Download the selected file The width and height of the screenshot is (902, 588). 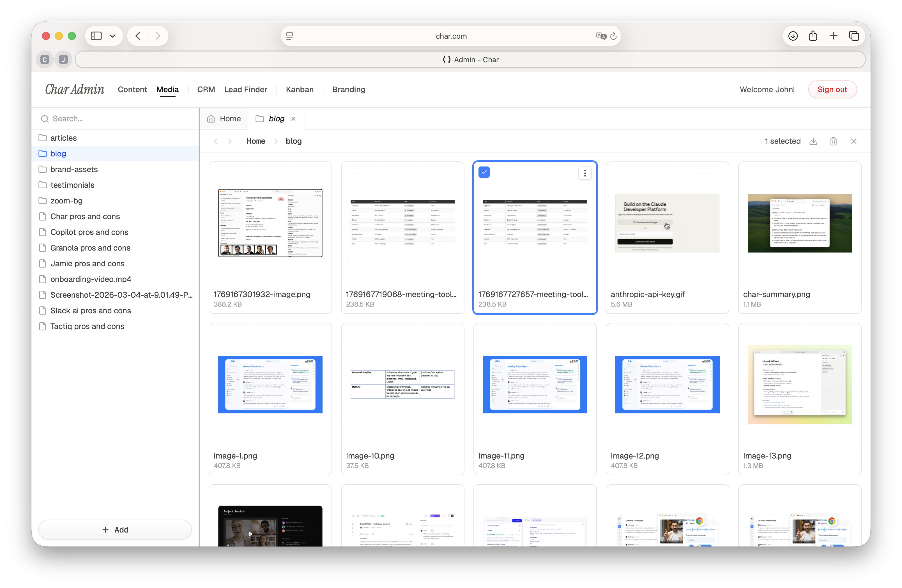[813, 141]
